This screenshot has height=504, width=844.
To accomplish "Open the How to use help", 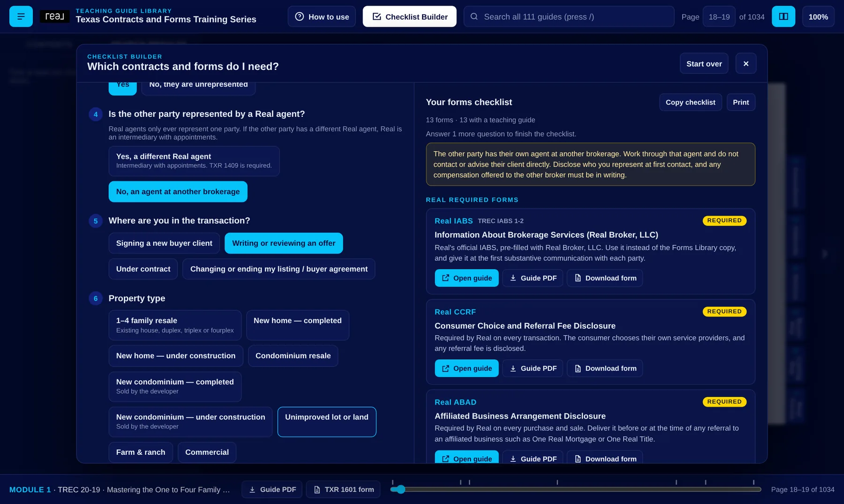I will tap(322, 16).
